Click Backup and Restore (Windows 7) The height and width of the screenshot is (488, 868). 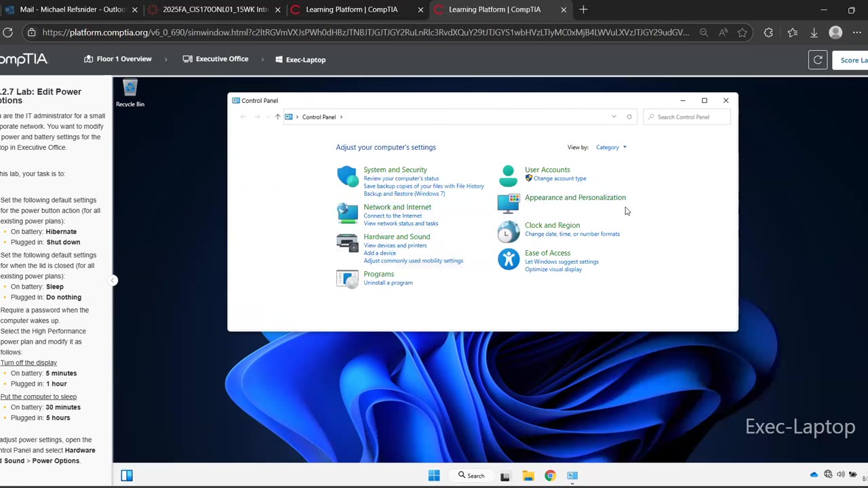point(404,194)
